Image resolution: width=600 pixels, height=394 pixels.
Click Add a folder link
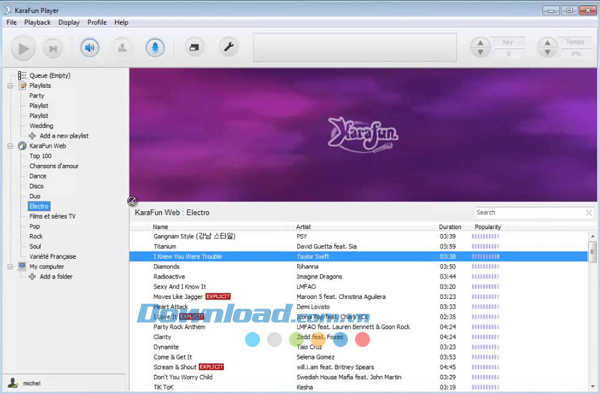click(56, 277)
